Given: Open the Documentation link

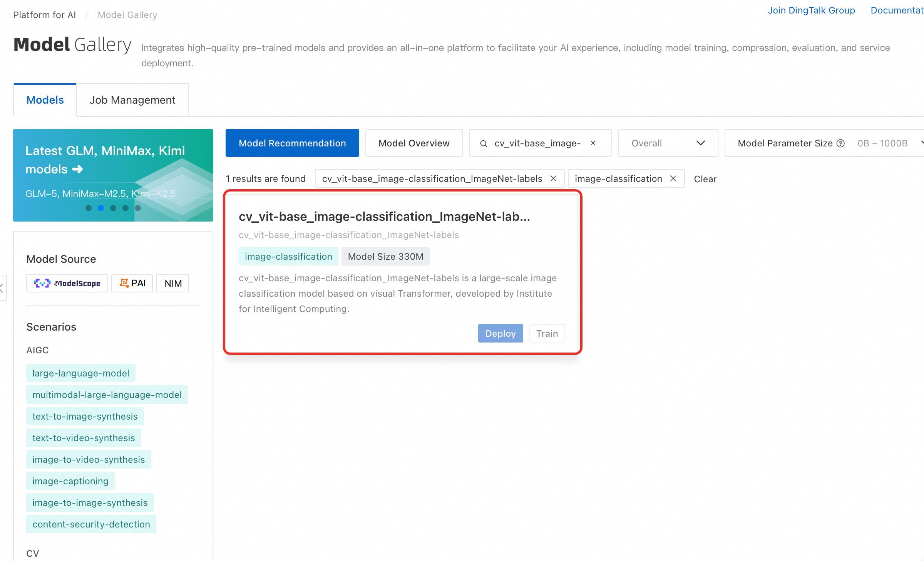Looking at the screenshot, I should pyautogui.click(x=897, y=10).
